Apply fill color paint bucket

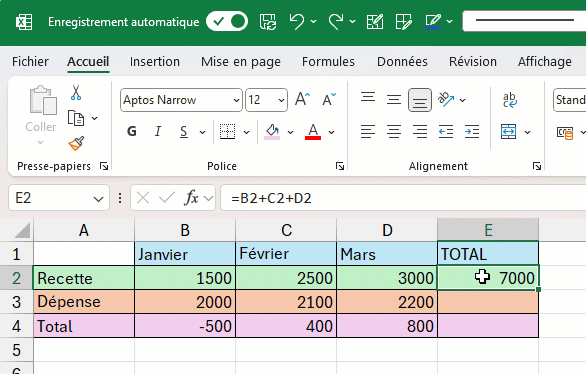(272, 132)
